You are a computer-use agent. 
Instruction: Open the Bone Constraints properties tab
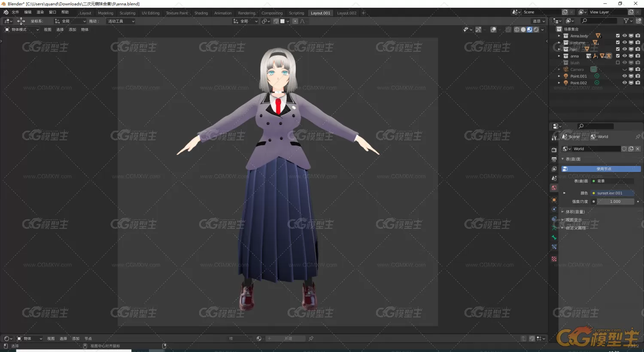click(x=554, y=247)
